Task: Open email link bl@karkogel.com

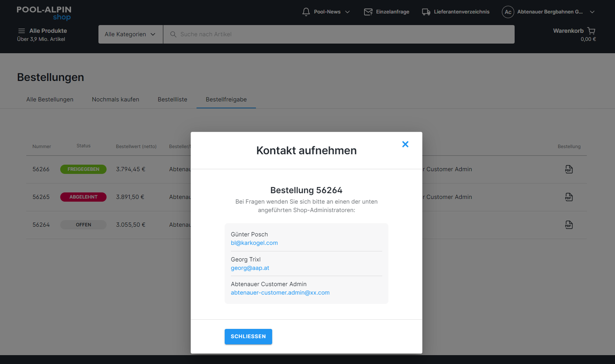Action: click(x=254, y=243)
